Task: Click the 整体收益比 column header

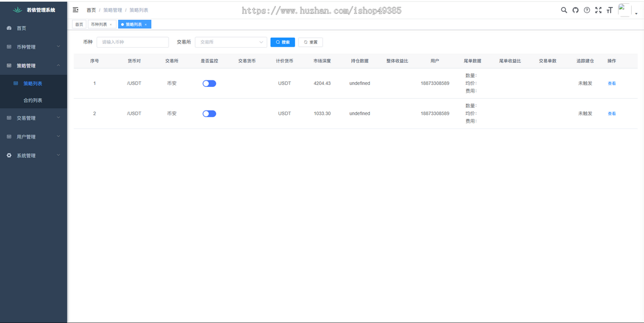Action: (x=397, y=61)
